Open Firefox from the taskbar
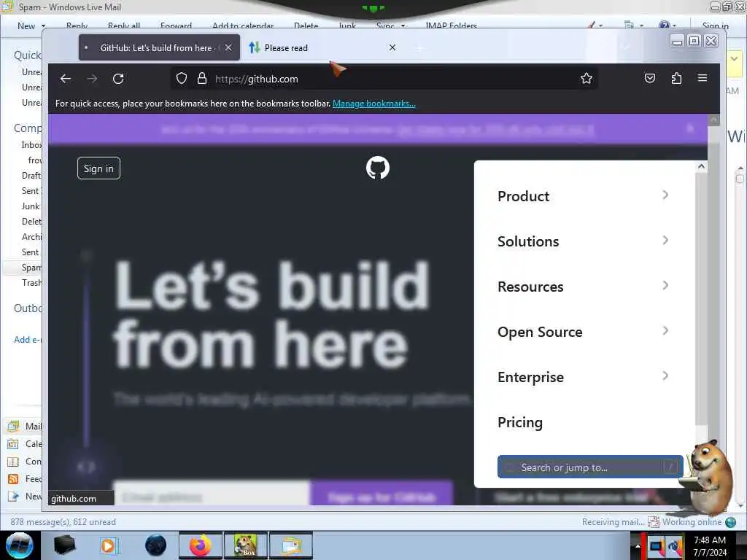This screenshot has height=560, width=747. (x=201, y=545)
